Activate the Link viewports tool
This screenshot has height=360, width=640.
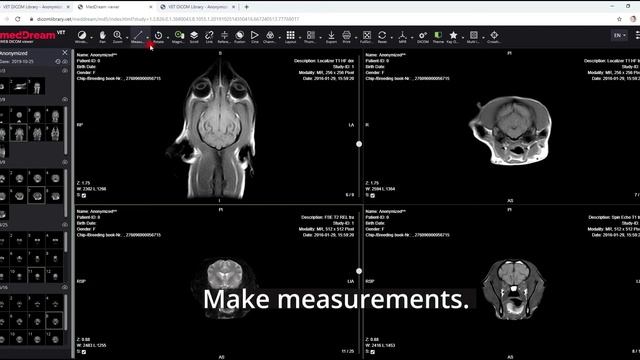(209, 36)
